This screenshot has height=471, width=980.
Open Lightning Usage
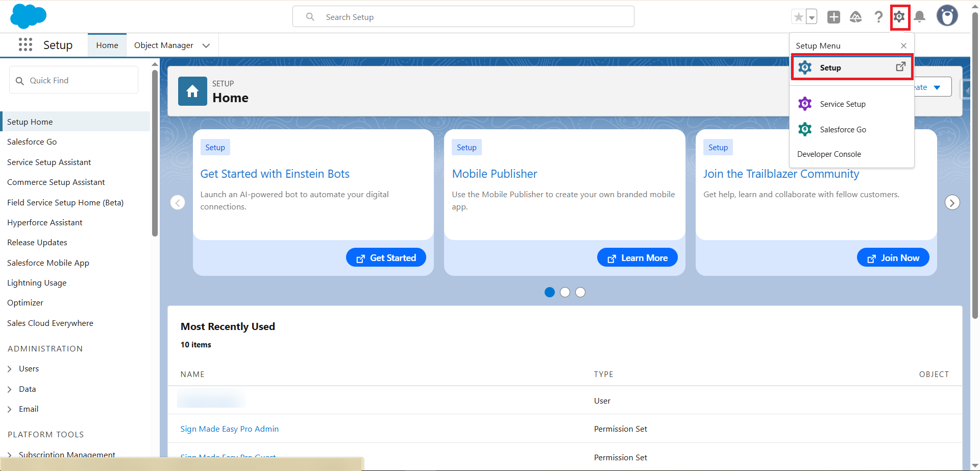point(37,283)
